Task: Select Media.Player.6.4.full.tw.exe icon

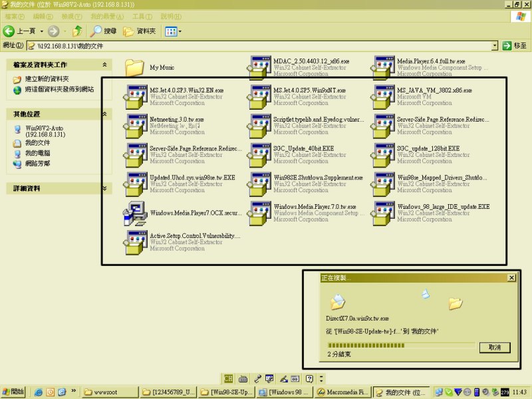Action: [383, 68]
